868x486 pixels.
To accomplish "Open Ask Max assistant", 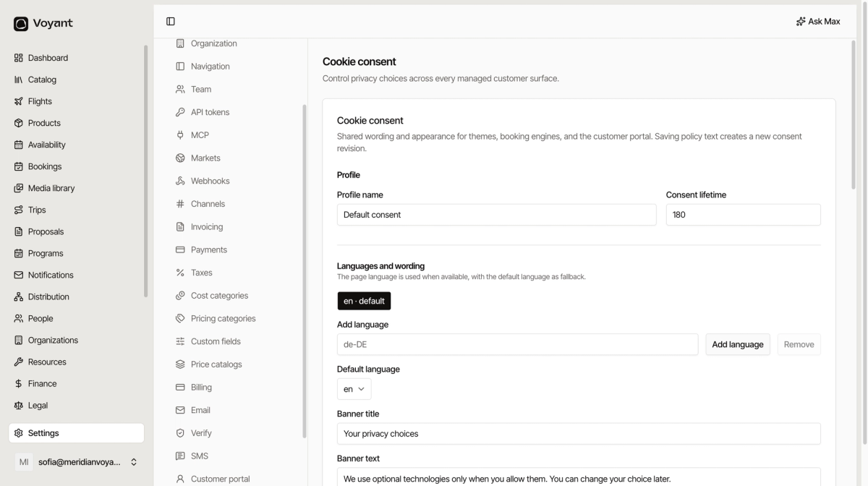I will click(x=818, y=22).
